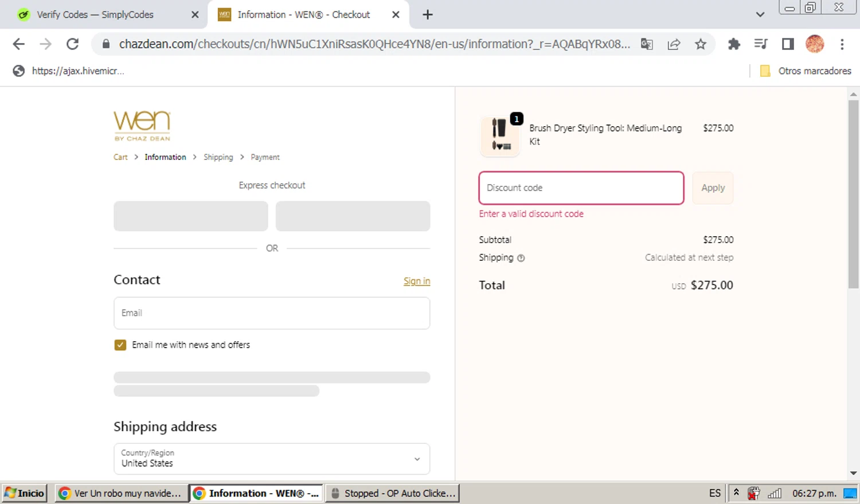The width and height of the screenshot is (860, 504).
Task: Select the Payment breadcrumb step
Action: point(265,157)
